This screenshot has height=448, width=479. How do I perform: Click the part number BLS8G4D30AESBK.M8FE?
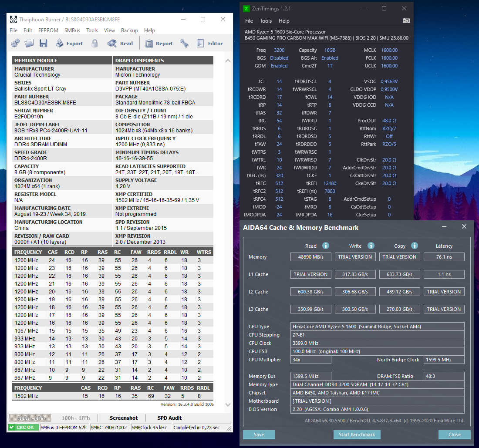(45, 103)
